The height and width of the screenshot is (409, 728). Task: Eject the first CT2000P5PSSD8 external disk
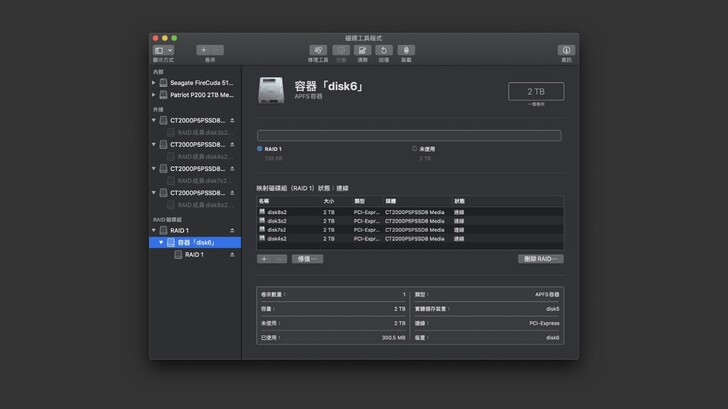(x=232, y=120)
